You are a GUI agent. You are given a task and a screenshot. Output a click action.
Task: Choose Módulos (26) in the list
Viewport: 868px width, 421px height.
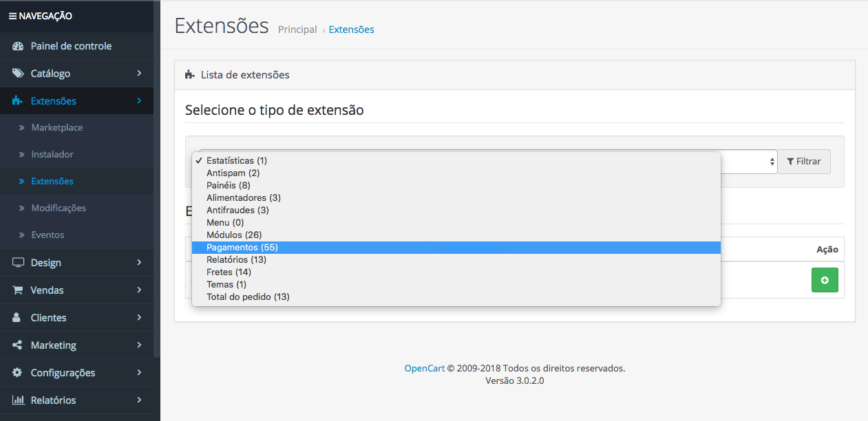tap(233, 235)
